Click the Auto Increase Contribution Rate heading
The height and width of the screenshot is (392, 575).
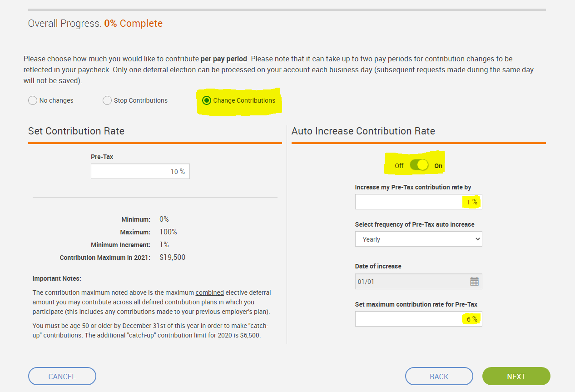pyautogui.click(x=363, y=131)
